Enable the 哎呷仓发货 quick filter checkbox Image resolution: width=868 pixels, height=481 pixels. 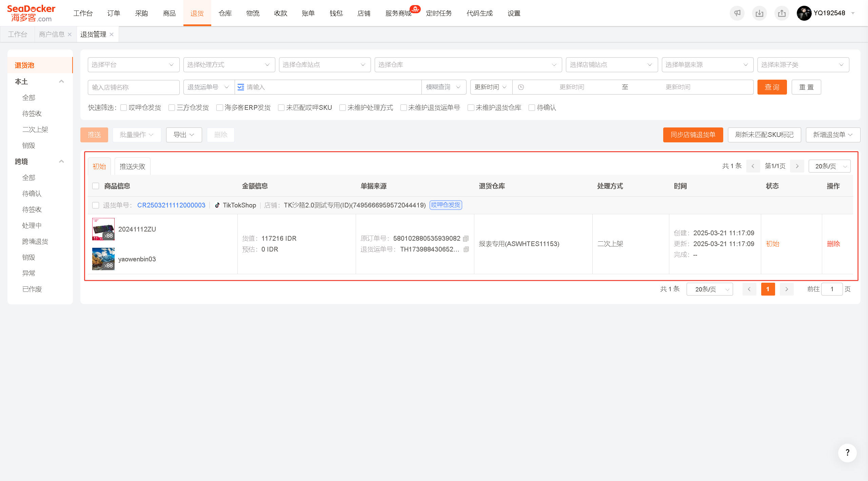click(x=124, y=107)
